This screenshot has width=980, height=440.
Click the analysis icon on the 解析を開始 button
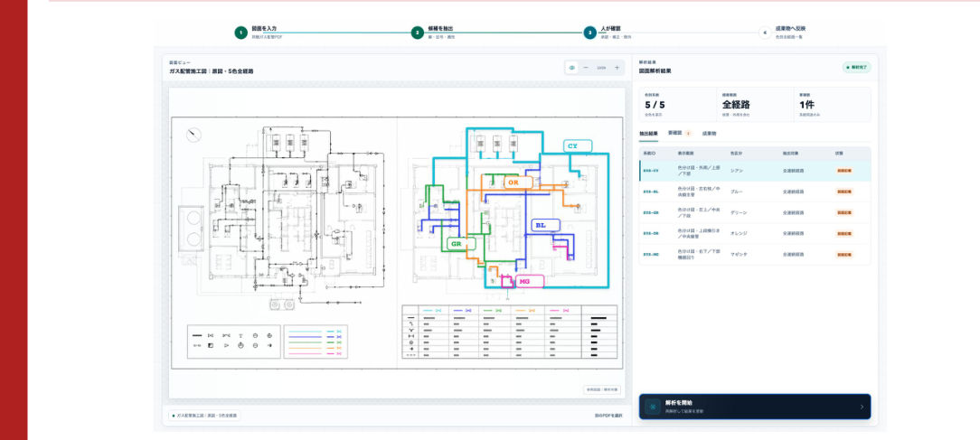653,407
